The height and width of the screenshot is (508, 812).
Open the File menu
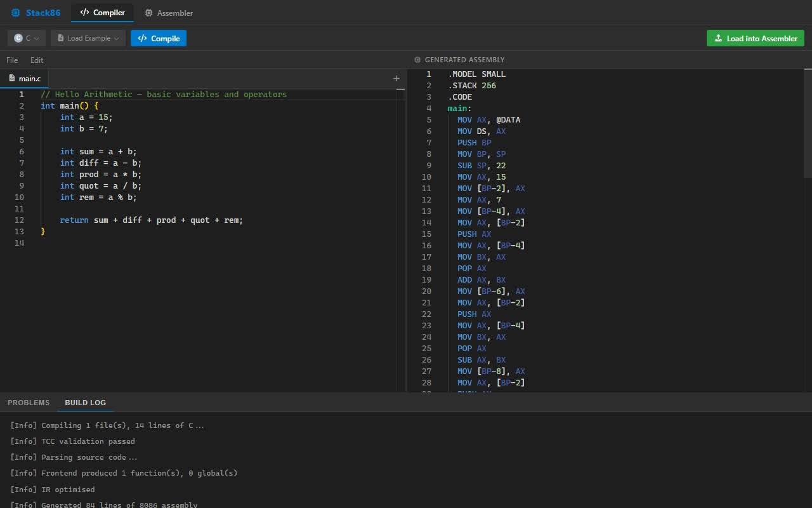(x=12, y=60)
